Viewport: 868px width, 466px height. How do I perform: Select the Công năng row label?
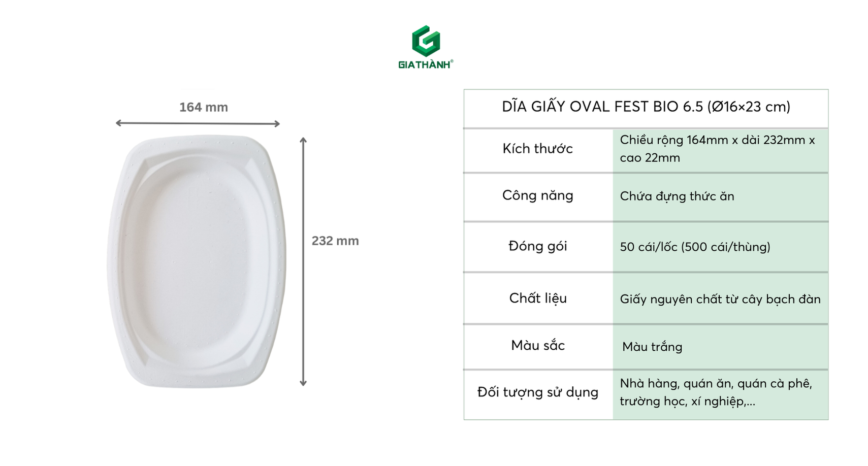537,195
